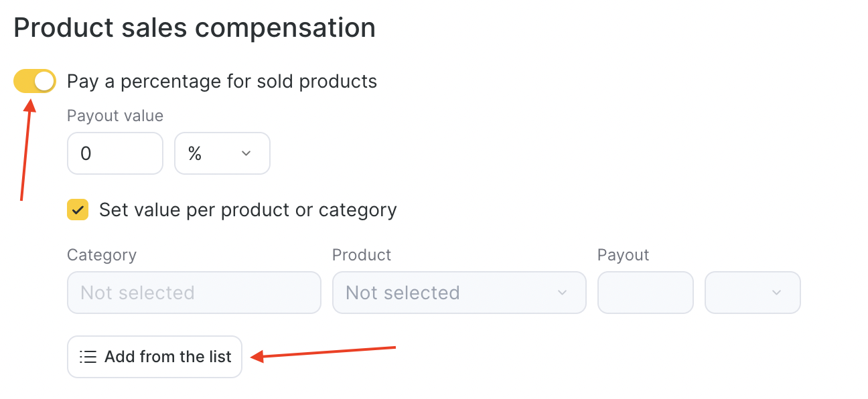Click the Pay a percentage for sold products label
868x399 pixels.
(222, 82)
